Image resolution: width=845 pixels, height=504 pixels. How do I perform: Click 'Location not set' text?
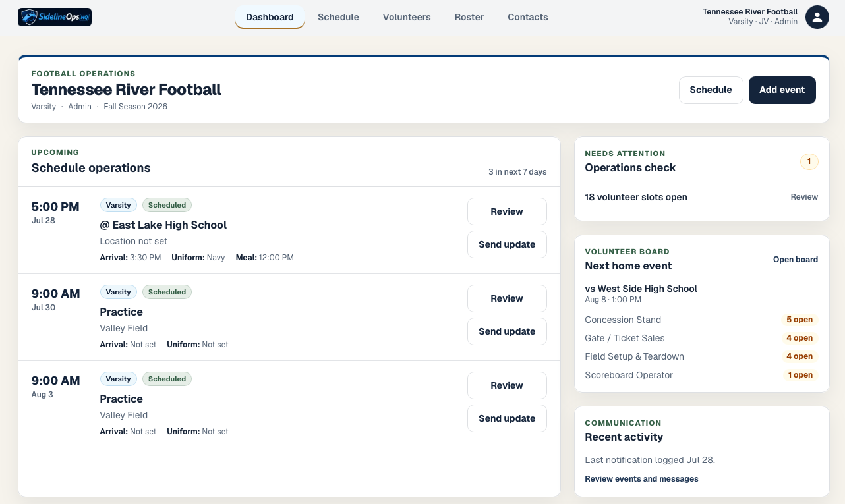click(134, 242)
